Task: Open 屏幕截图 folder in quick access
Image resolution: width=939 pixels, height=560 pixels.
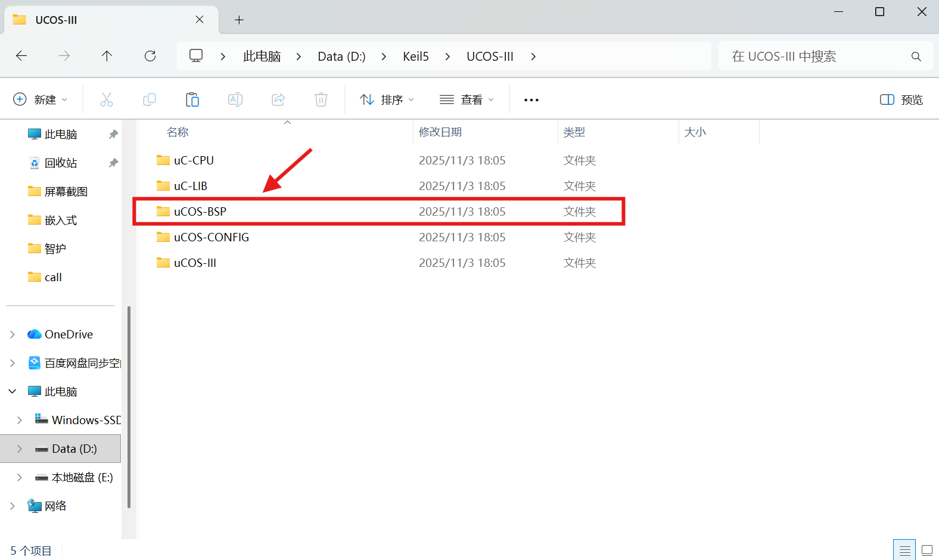Action: [58, 191]
